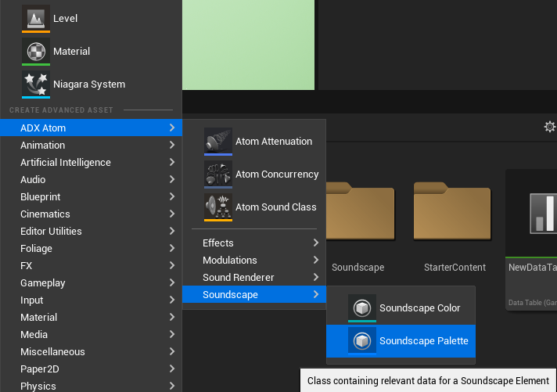Expand the Audio submenu
The width and height of the screenshot is (557, 392).
[91, 179]
